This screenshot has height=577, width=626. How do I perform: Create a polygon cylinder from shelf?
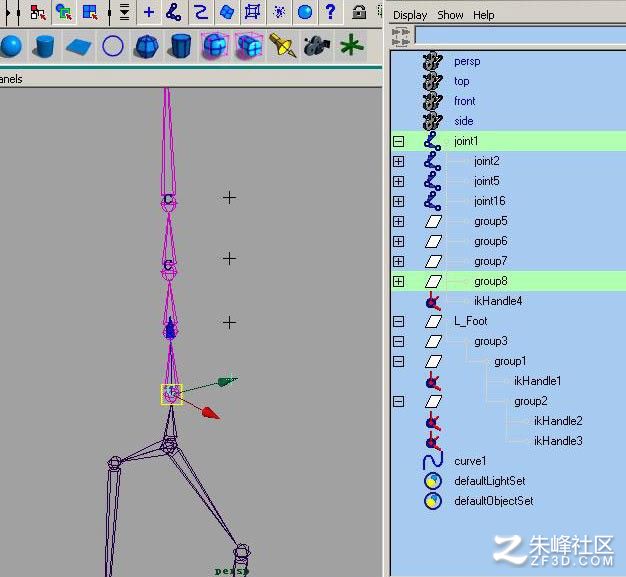pos(180,46)
